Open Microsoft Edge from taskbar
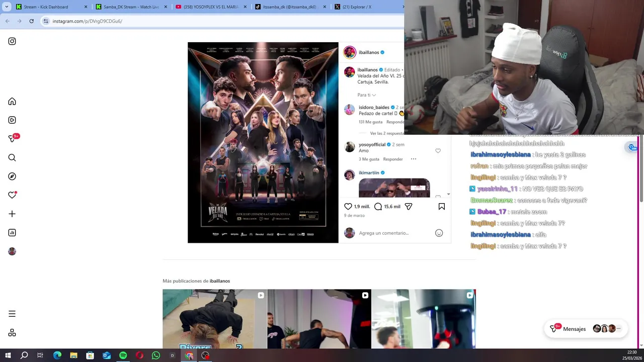 click(x=57, y=355)
